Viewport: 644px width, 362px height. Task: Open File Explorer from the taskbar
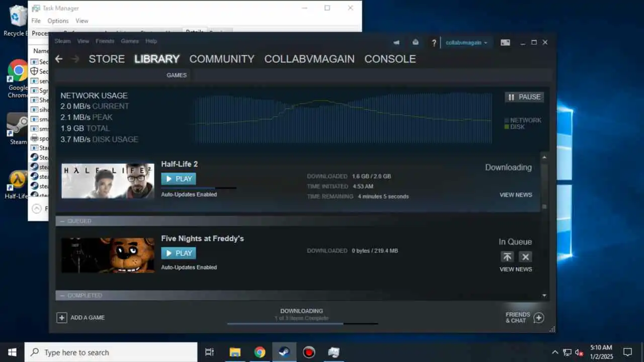235,352
